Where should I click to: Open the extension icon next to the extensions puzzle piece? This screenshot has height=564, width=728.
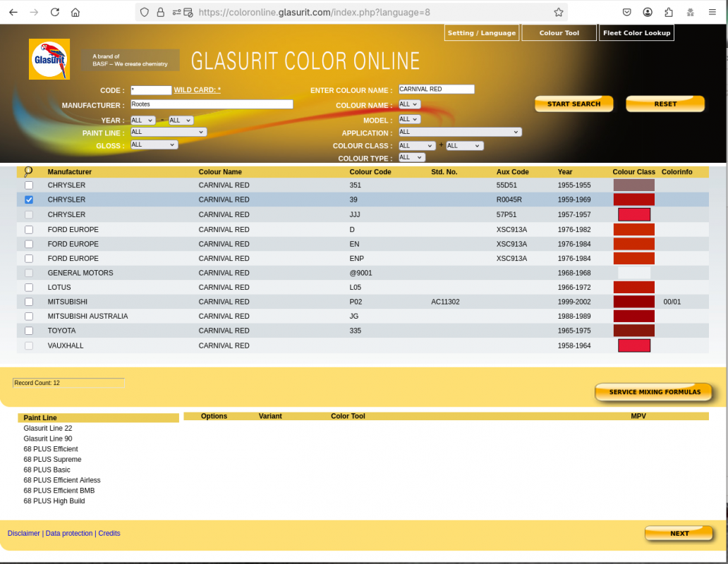(x=691, y=13)
